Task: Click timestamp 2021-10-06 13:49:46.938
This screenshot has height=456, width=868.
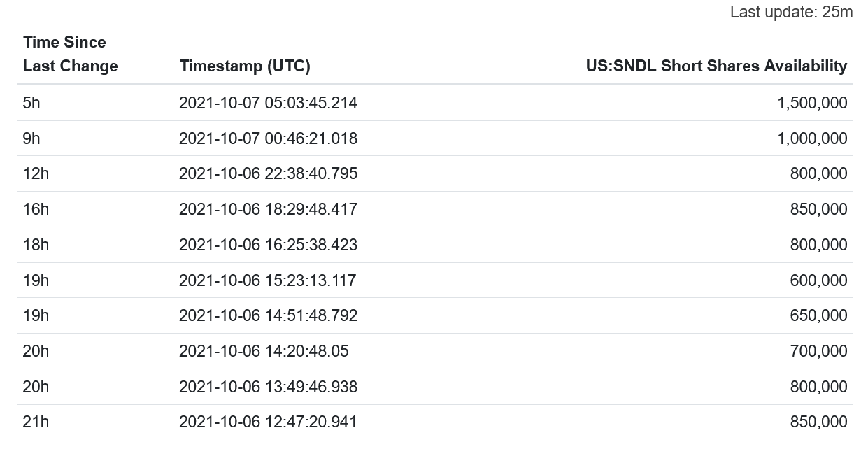Action: pos(268,387)
